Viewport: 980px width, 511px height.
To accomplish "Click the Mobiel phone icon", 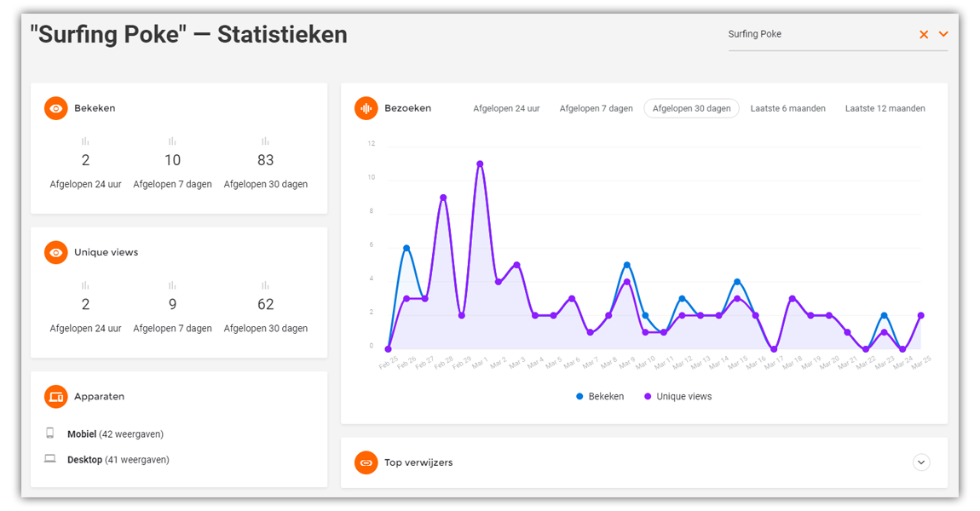I will click(x=50, y=433).
